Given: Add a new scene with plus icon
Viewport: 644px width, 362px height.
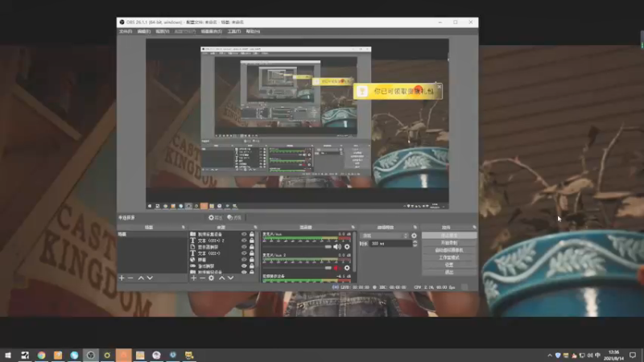Looking at the screenshot, I should coord(122,278).
